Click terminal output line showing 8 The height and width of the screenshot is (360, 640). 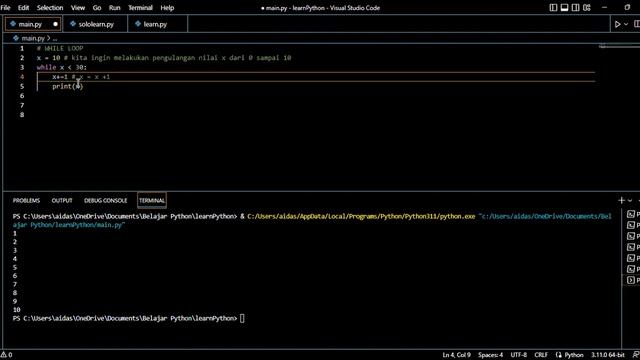click(x=15, y=293)
